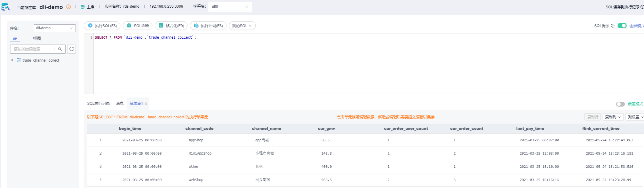This screenshot has width=644, height=188.
Task: Click the cur_gmv column header
Action: (x=326, y=128)
